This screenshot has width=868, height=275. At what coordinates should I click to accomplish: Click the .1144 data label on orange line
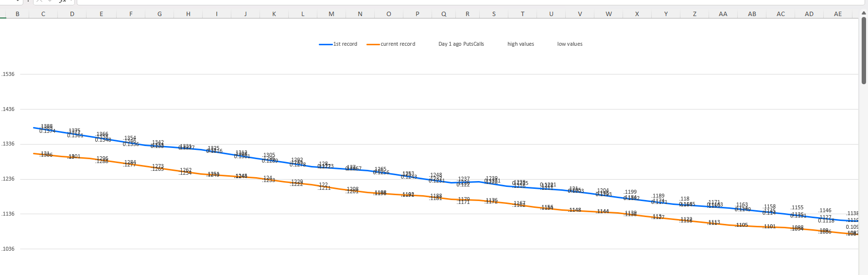coord(603,212)
